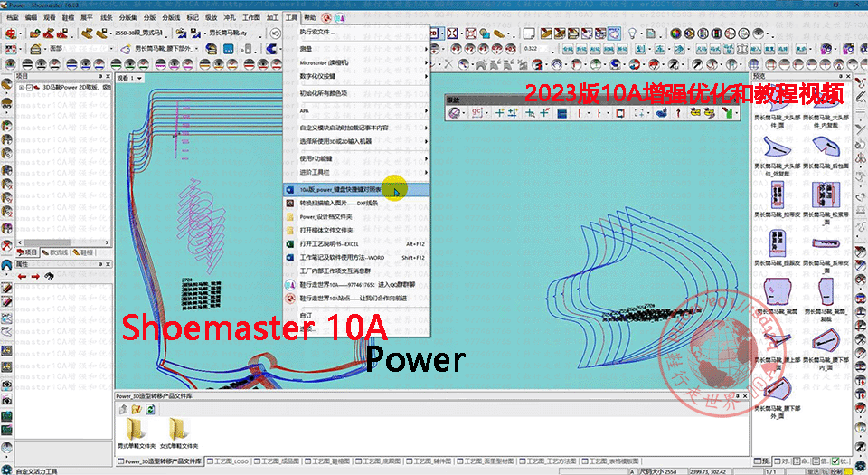Choose 打开工艺说明书-EXCEL menu entry

[x=356, y=243]
